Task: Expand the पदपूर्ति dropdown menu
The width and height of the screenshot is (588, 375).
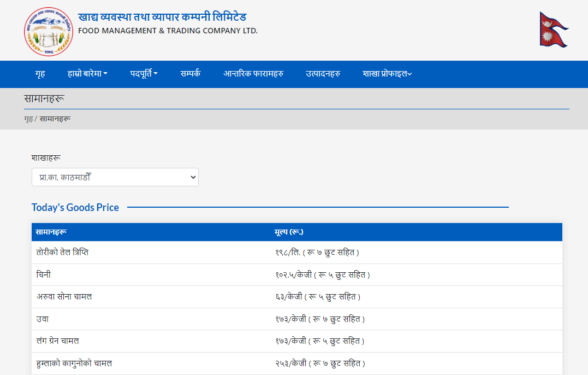Action: pyautogui.click(x=144, y=74)
